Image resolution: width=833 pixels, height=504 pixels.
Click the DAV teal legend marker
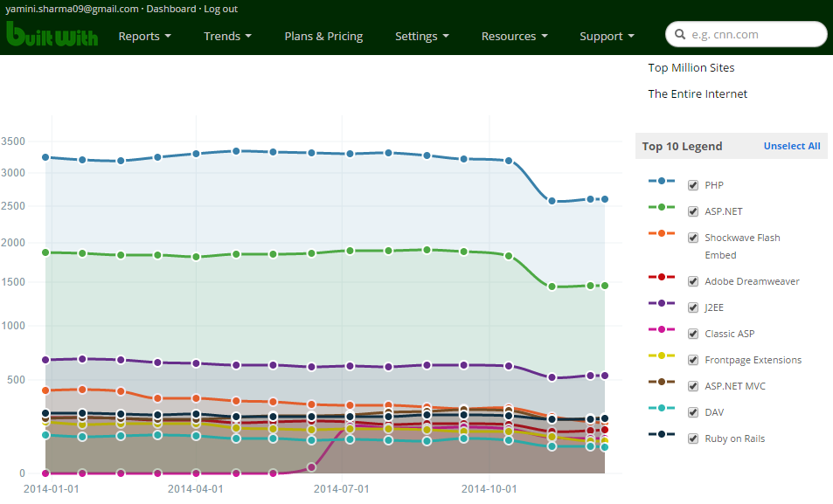coord(662,408)
